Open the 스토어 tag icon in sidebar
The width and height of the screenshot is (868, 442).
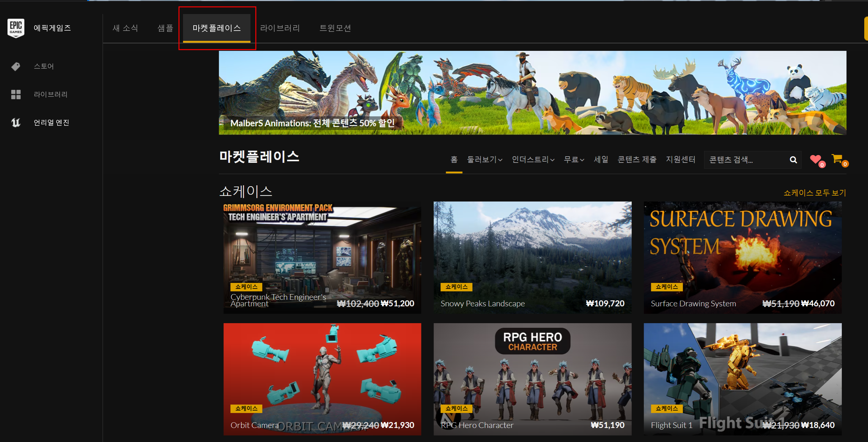coord(16,66)
